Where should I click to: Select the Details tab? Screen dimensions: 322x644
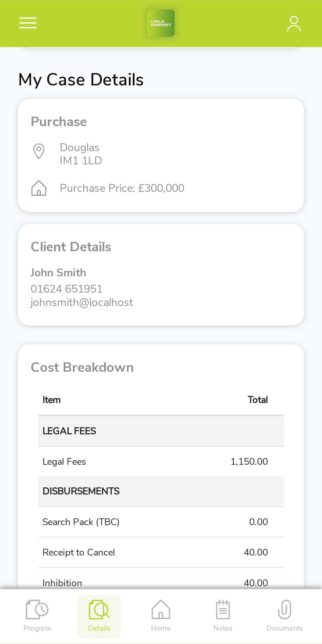point(99,616)
